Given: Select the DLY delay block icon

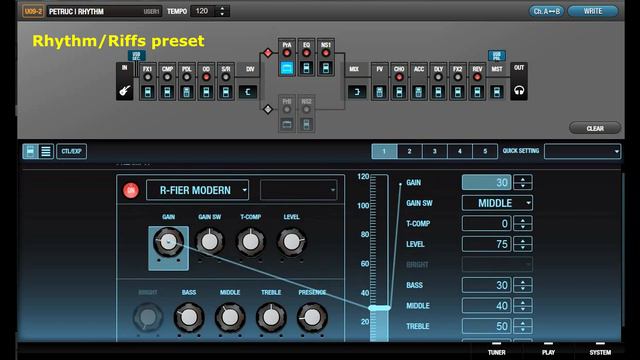Looking at the screenshot, I should tap(438, 92).
